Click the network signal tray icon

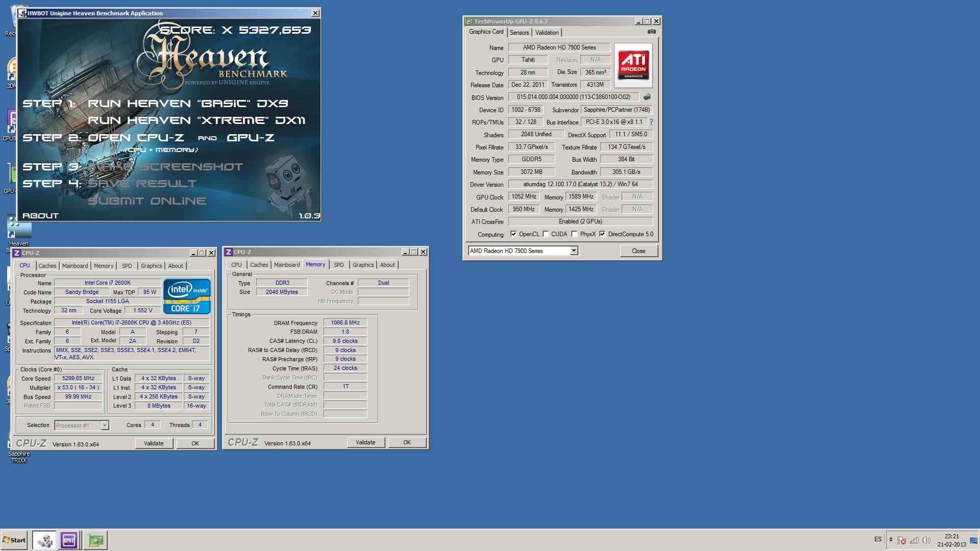click(914, 540)
